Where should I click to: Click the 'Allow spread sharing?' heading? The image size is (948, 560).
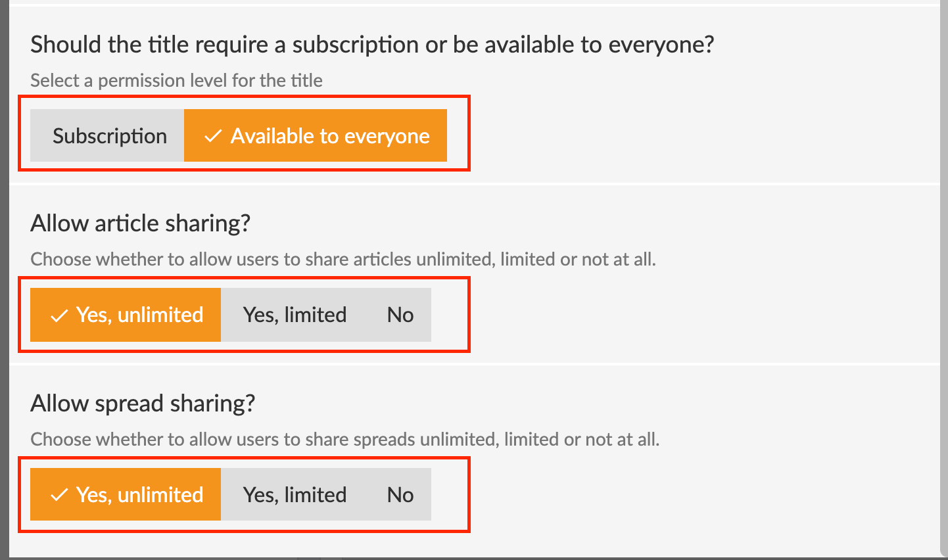[142, 403]
